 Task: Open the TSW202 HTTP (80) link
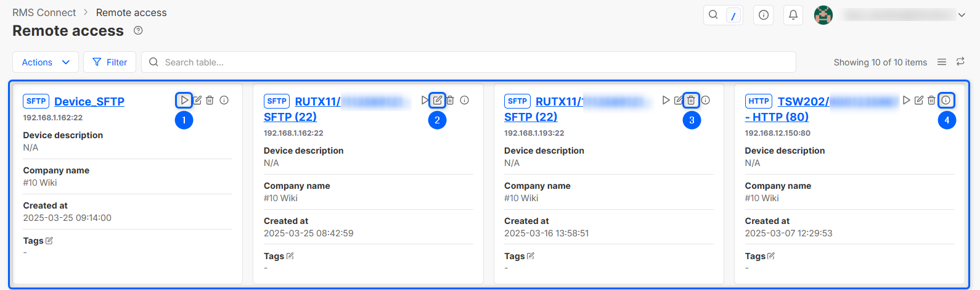802,102
